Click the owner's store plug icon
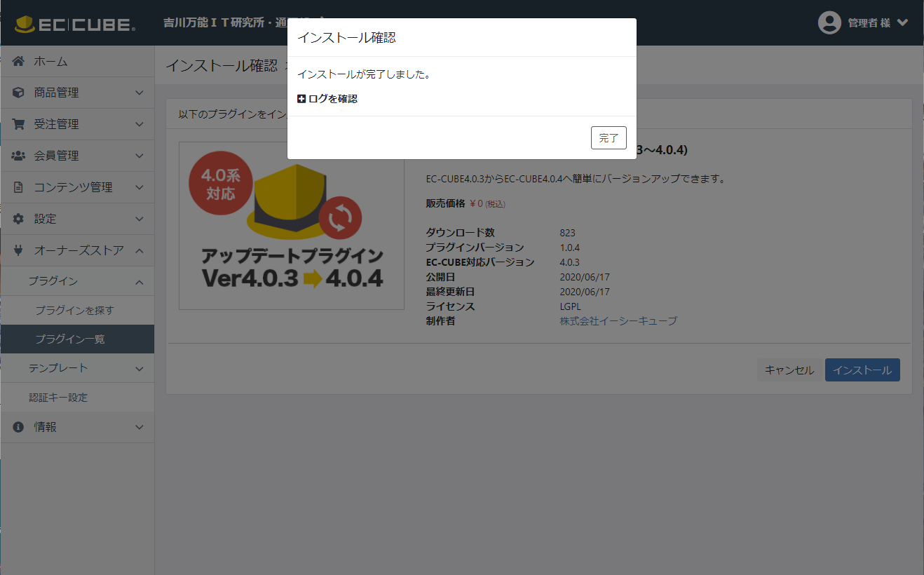 tap(19, 250)
